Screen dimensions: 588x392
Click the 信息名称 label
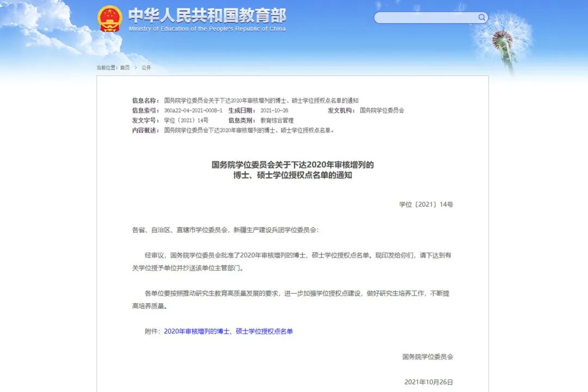pos(145,101)
